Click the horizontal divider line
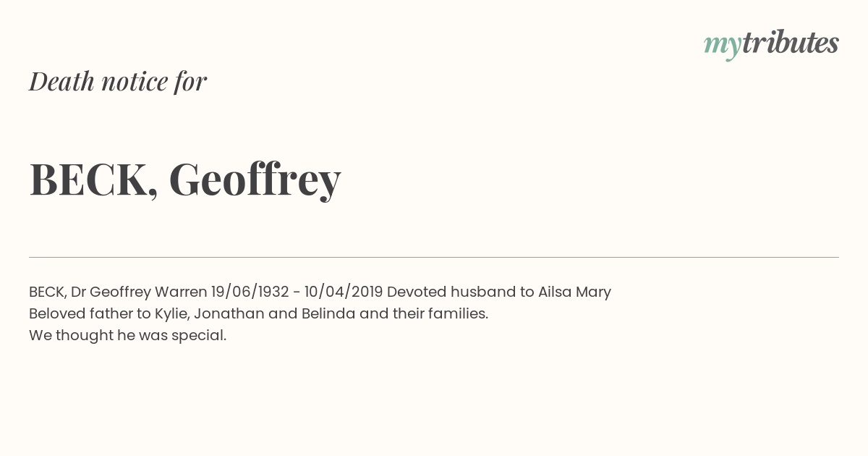Screen dimensions: 868x456 pos(434,257)
